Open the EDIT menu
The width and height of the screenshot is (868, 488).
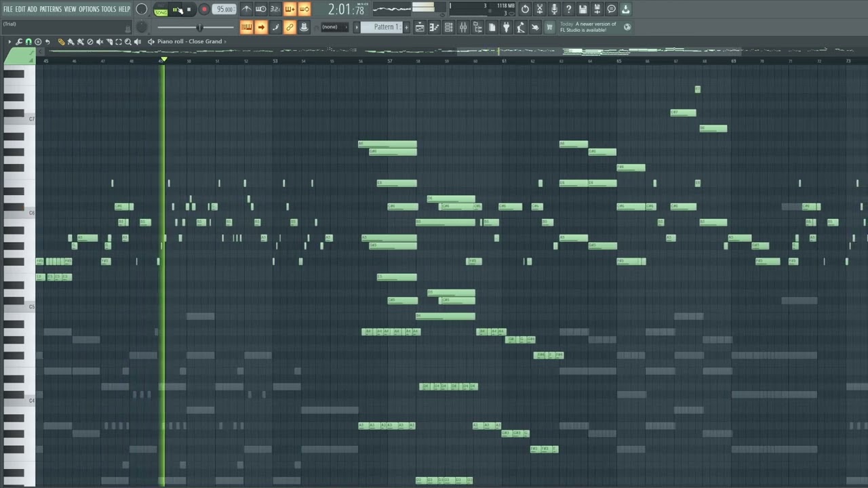coord(20,9)
